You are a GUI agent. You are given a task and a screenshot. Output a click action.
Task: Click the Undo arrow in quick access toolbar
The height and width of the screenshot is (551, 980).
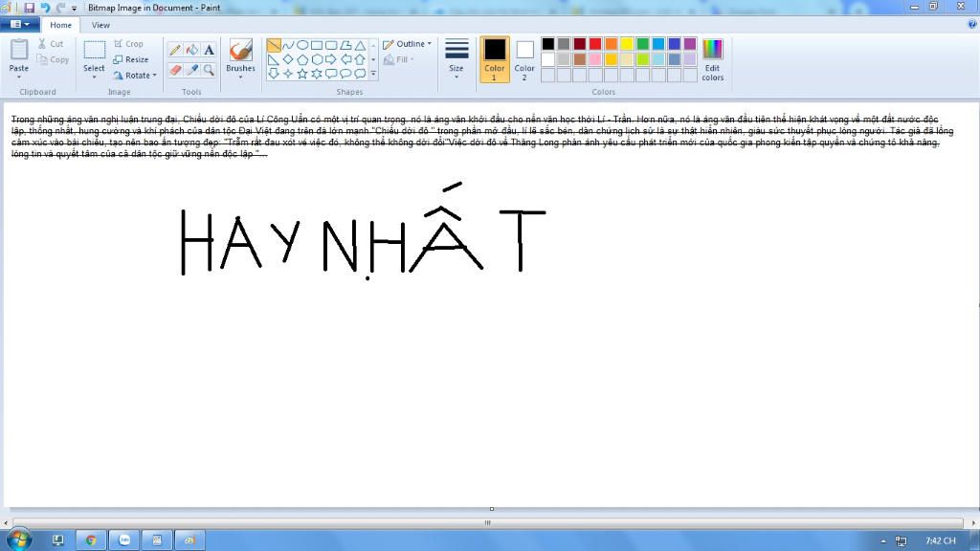pos(45,8)
